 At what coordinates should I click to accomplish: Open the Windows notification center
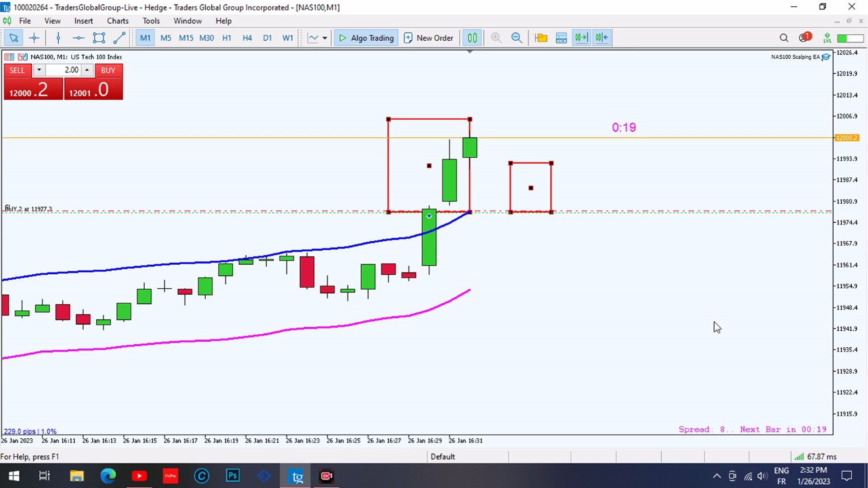coord(847,476)
